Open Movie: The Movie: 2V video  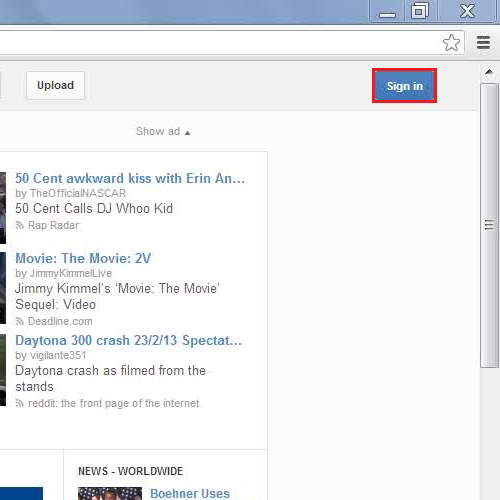(x=83, y=258)
